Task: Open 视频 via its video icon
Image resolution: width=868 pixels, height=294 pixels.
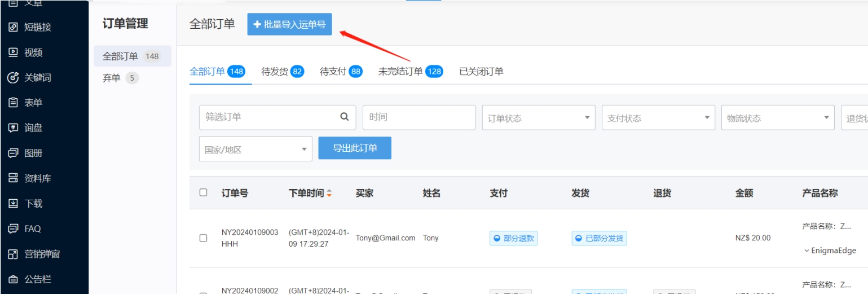Action: (x=13, y=52)
